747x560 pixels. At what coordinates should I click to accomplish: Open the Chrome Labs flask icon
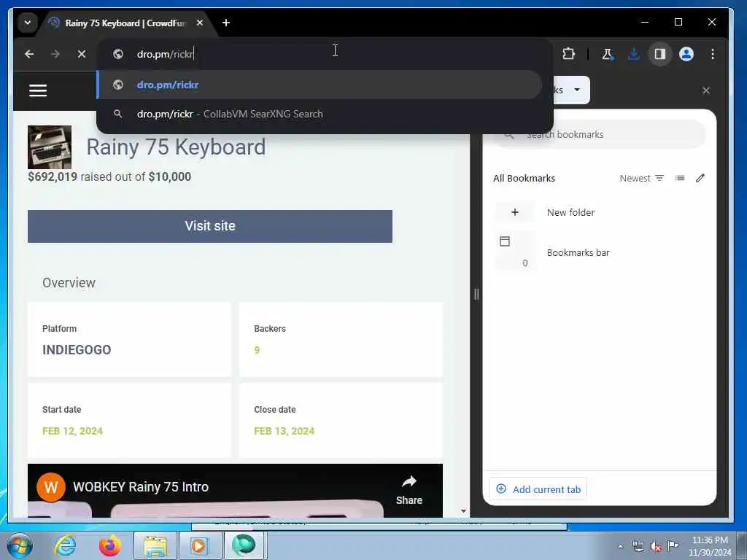[x=608, y=54]
